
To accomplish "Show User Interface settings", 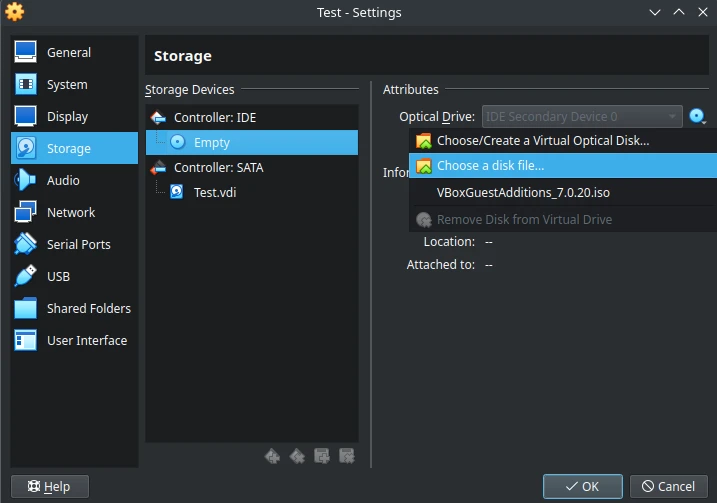I will coord(74,340).
